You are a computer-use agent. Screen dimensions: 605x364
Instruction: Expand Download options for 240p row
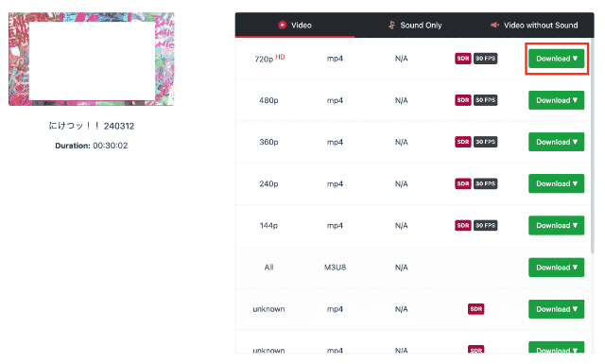pyautogui.click(x=557, y=183)
